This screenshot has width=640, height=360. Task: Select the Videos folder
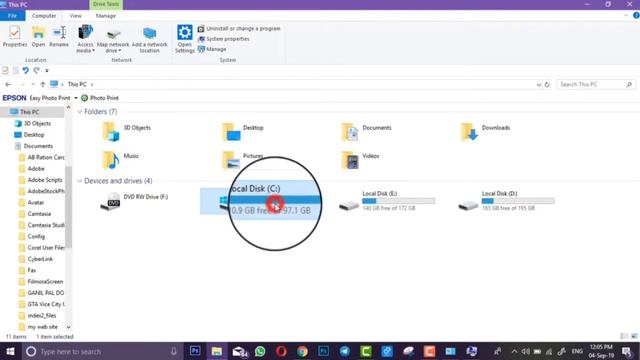(x=361, y=160)
